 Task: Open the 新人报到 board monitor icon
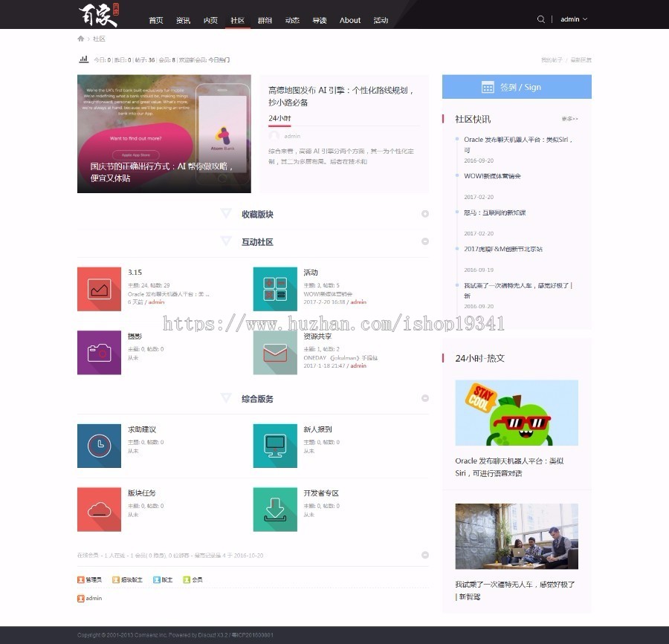pyautogui.click(x=275, y=446)
